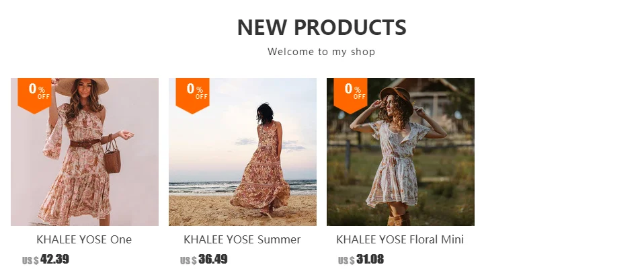The width and height of the screenshot is (644, 273).
Task: Click the Welcome to my shop subtitle
Action: click(321, 52)
